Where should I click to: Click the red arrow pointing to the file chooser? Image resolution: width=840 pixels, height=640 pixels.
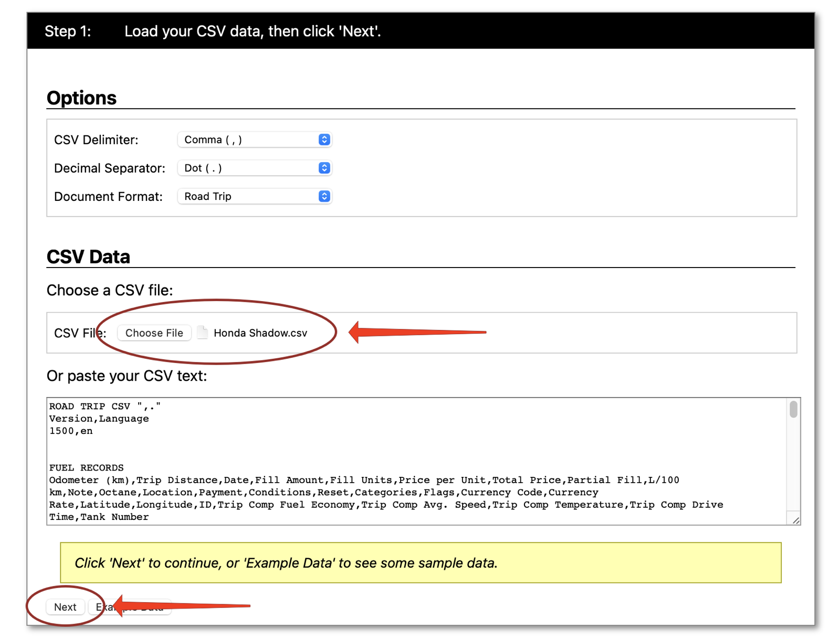[417, 332]
